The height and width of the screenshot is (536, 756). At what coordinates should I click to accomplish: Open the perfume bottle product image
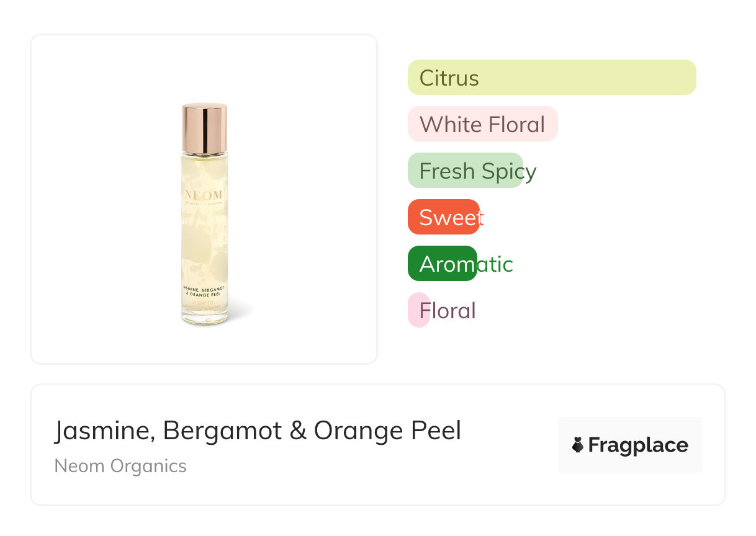[204, 214]
